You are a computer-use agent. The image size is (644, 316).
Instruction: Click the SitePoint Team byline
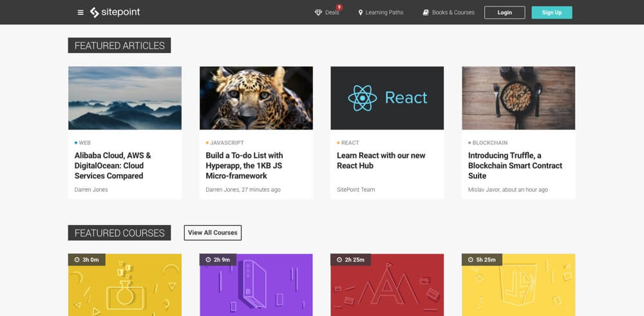[355, 190]
